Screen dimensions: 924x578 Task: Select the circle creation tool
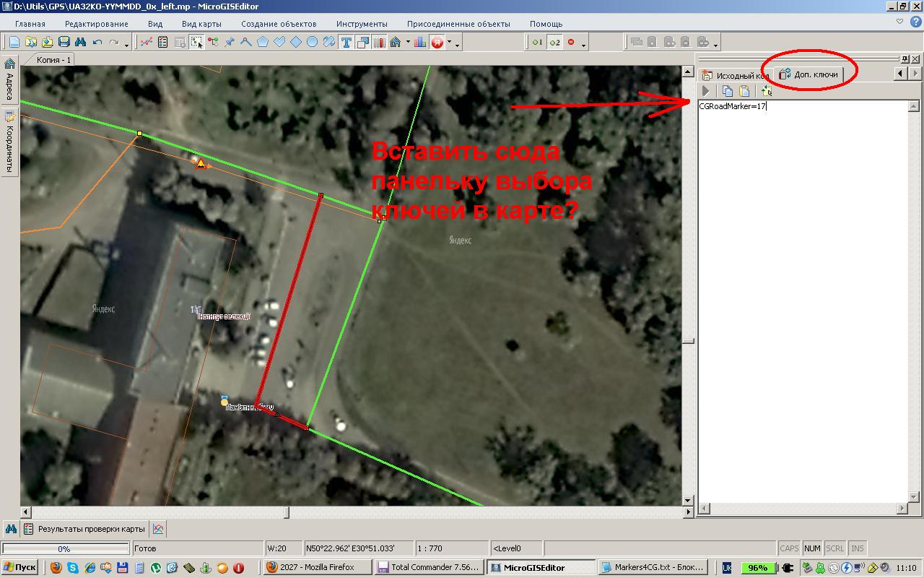312,43
